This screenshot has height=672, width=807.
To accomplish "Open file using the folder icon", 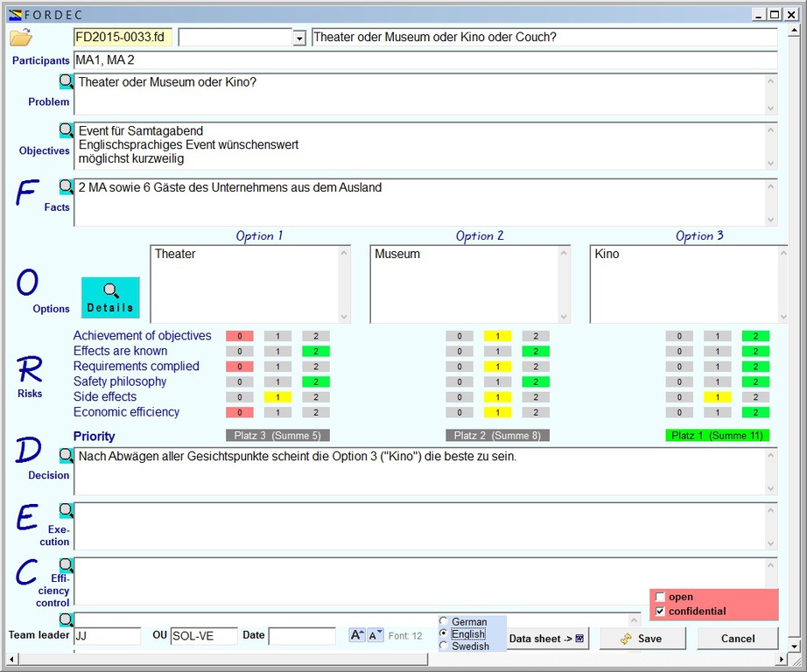I will click(21, 37).
